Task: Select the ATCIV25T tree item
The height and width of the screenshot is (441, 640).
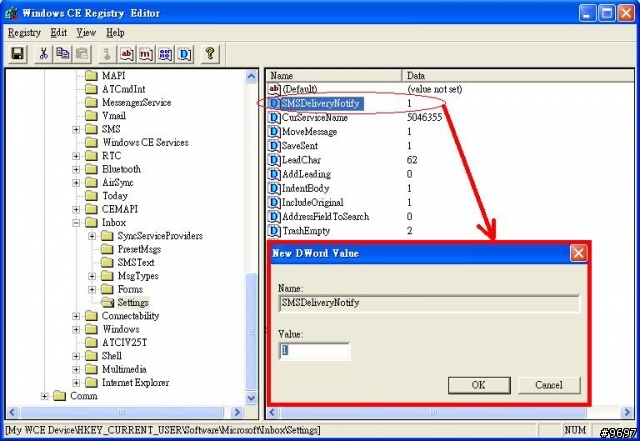Action: point(124,343)
